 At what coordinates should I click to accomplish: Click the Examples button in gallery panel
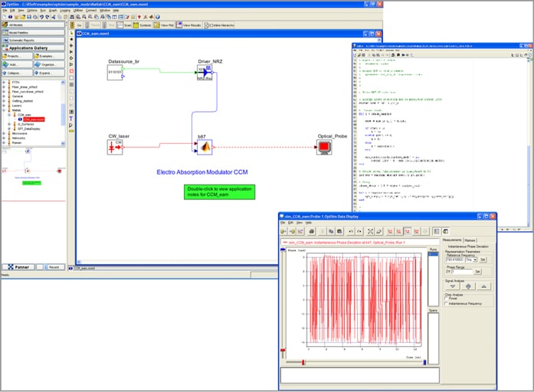click(x=48, y=56)
